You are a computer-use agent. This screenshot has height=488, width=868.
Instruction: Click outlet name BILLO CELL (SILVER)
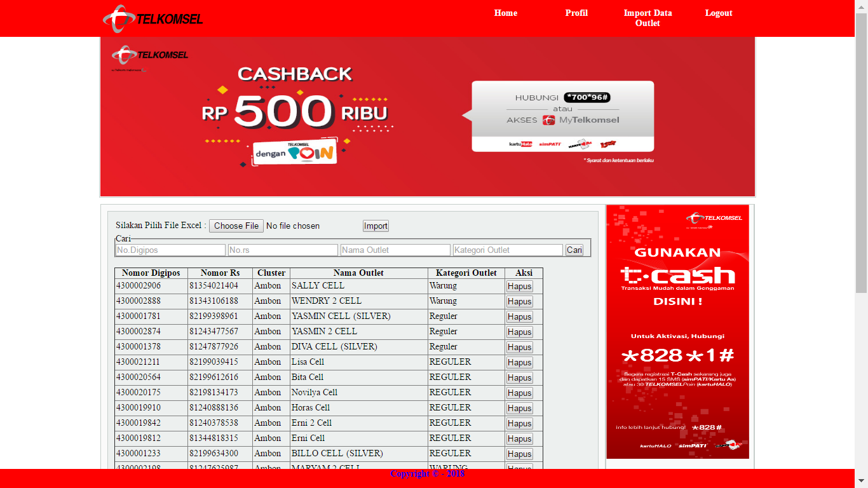(337, 454)
